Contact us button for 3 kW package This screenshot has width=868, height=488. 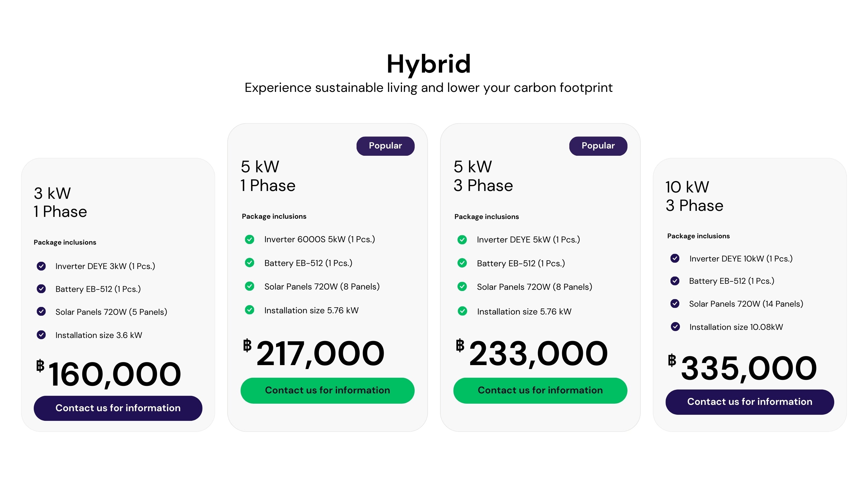click(118, 408)
